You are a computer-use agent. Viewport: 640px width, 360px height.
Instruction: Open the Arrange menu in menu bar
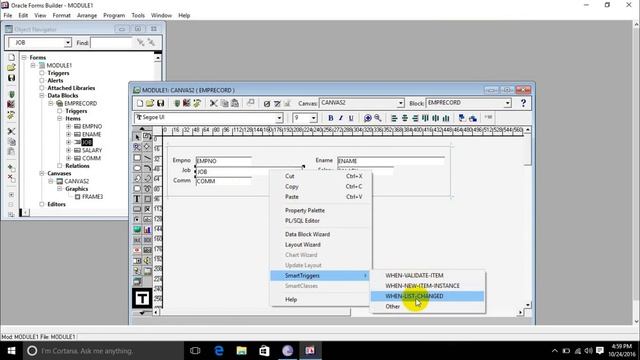coord(87,15)
